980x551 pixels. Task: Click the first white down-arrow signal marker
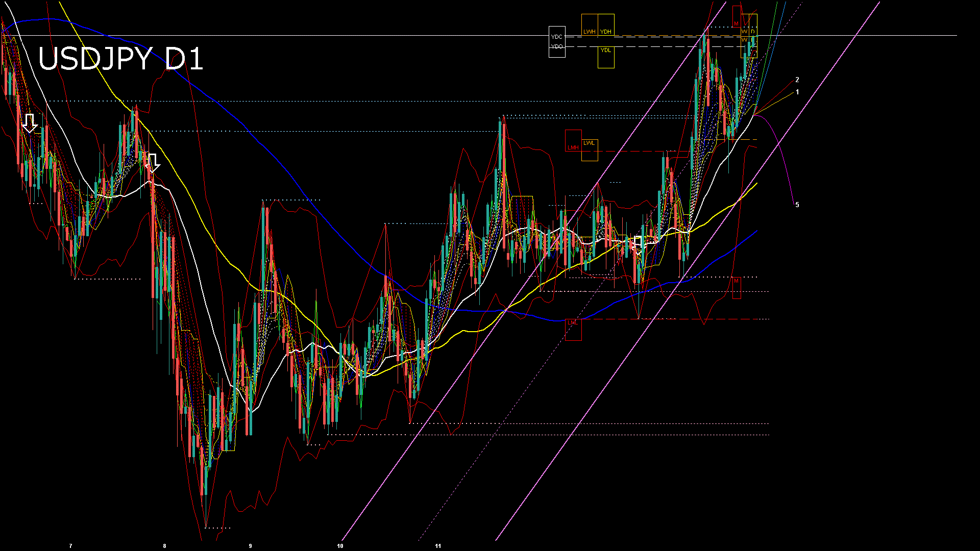coord(30,122)
